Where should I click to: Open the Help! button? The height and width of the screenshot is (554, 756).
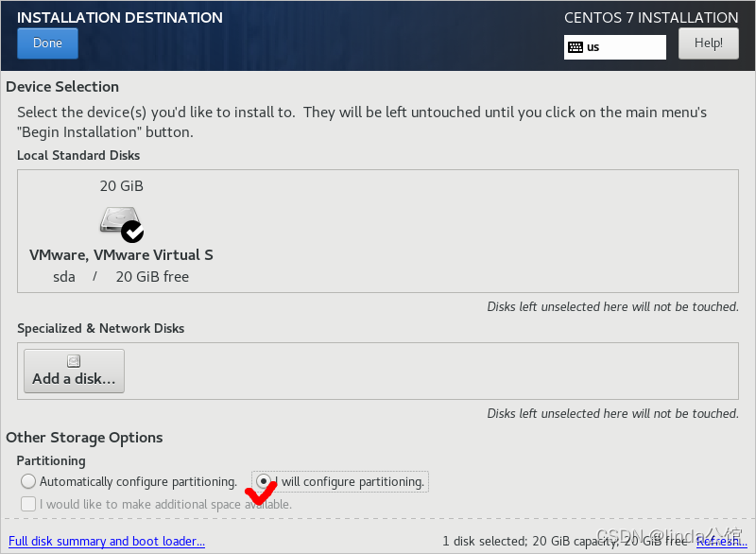(708, 43)
